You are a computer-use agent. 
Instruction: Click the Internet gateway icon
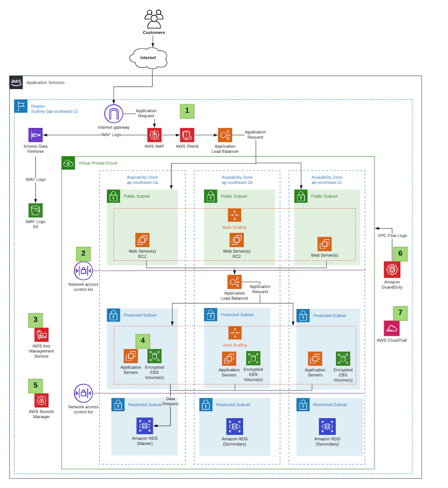(x=114, y=115)
